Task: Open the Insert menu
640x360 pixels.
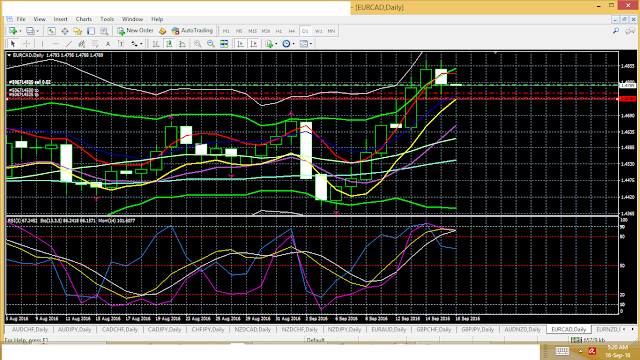Action: 60,19
